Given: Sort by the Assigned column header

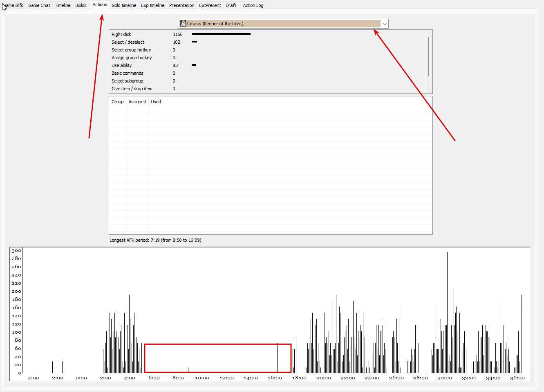Looking at the screenshot, I should [137, 102].
